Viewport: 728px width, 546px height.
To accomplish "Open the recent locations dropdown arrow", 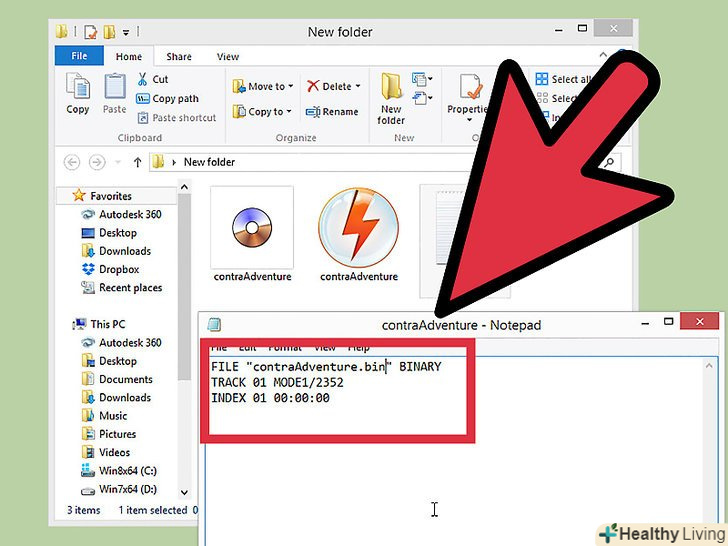I will click(x=118, y=162).
